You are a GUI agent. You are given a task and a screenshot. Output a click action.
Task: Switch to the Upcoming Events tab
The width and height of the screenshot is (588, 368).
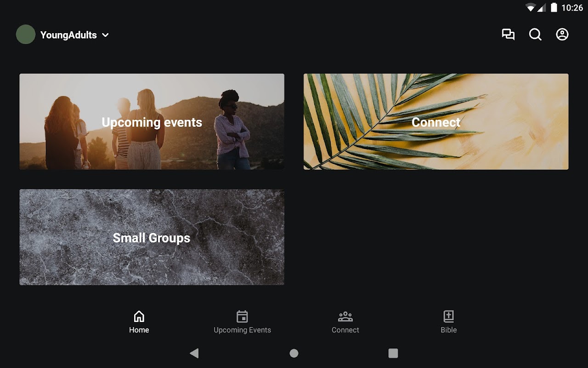242,322
